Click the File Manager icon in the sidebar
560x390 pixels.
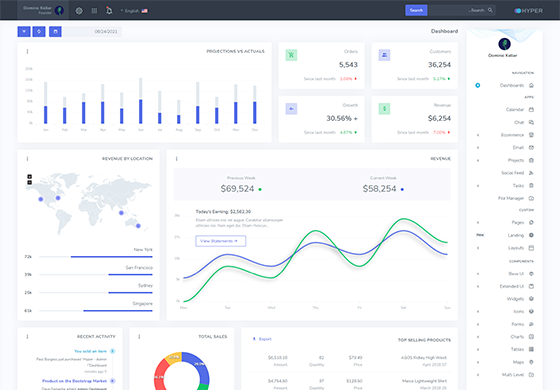(x=531, y=198)
